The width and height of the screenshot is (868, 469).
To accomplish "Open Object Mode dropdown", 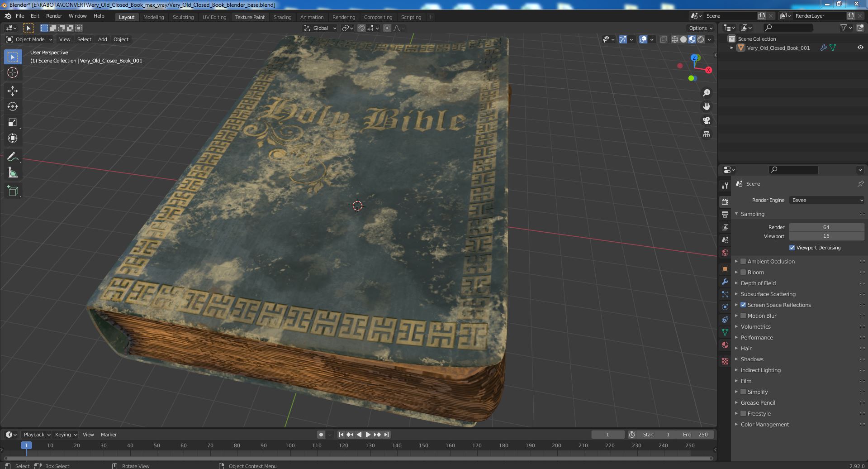I will [29, 39].
